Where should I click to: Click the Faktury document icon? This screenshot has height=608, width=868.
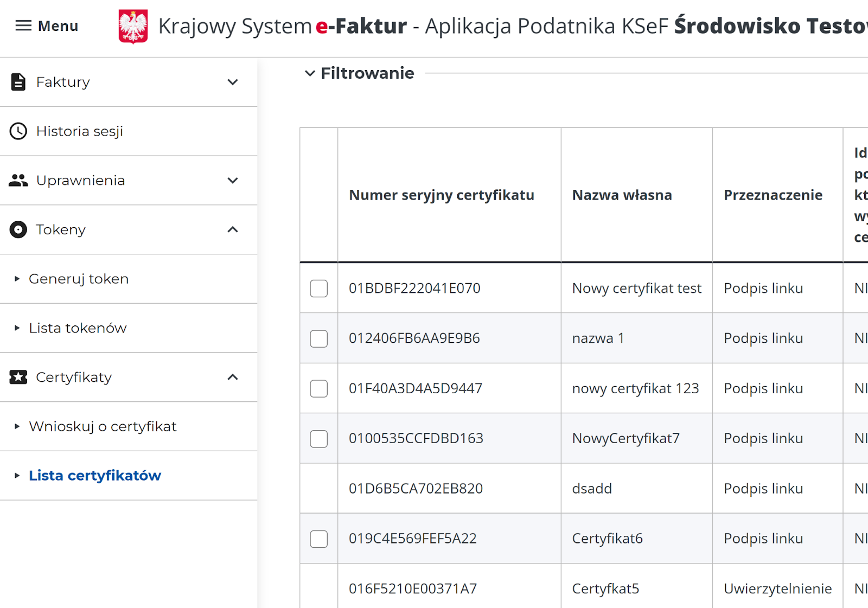pos(18,82)
